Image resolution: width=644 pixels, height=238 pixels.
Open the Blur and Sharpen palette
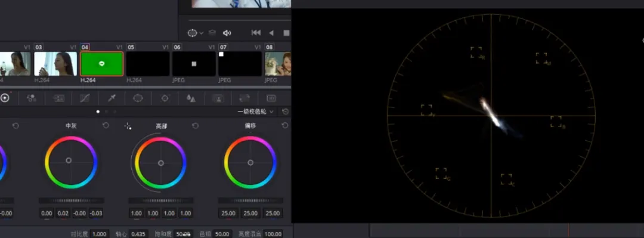(191, 98)
